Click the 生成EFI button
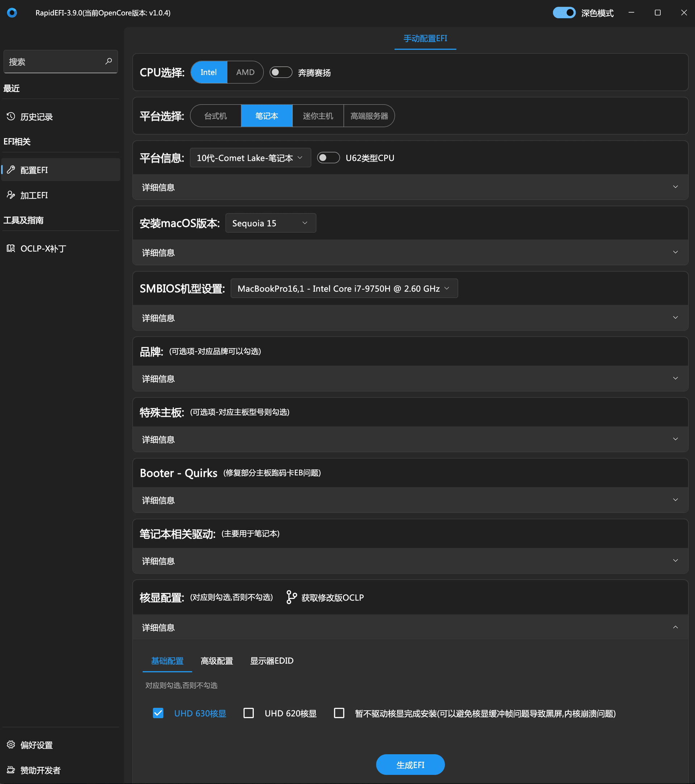Image resolution: width=695 pixels, height=784 pixels. [x=410, y=764]
